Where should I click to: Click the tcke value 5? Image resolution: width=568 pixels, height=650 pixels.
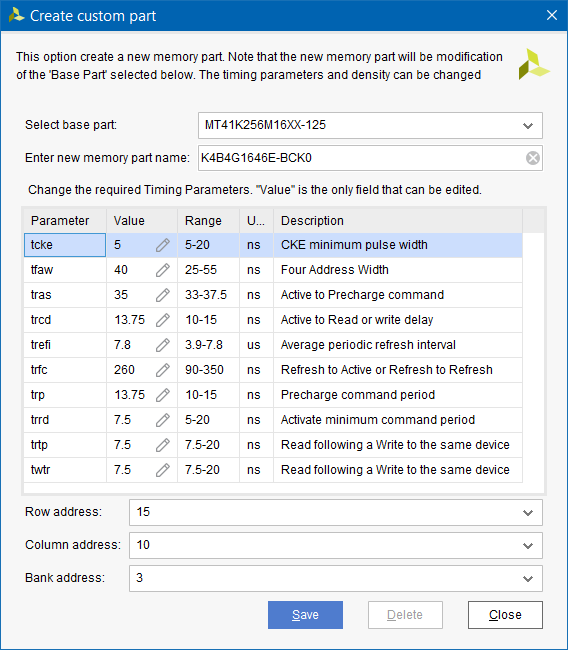pos(117,245)
